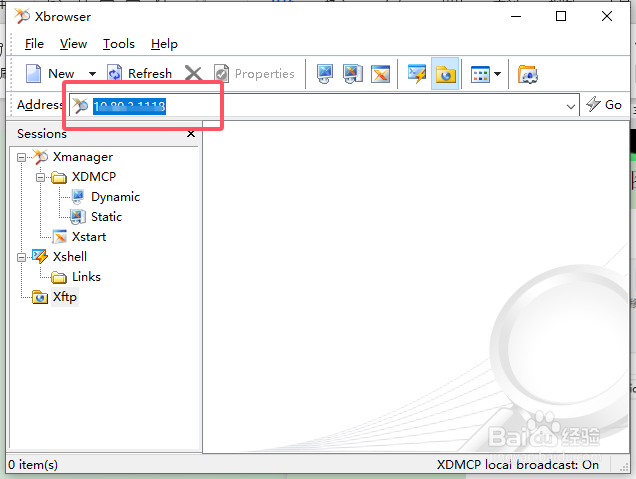This screenshot has width=636, height=479.
Task: Select Xshell in the Sessions tree
Action: point(70,257)
